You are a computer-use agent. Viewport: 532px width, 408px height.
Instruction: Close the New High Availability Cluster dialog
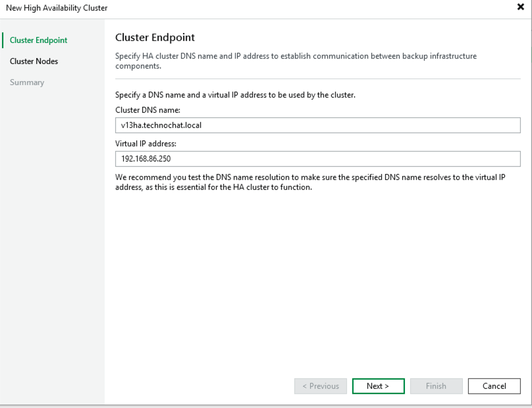521,7
